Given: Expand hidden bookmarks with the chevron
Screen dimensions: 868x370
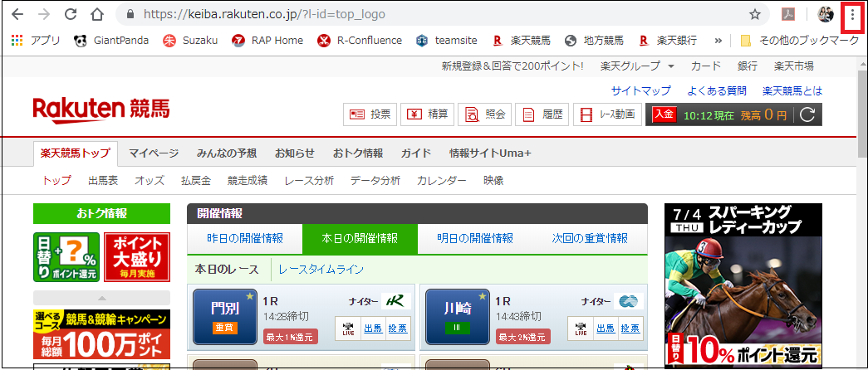Looking at the screenshot, I should point(718,41).
